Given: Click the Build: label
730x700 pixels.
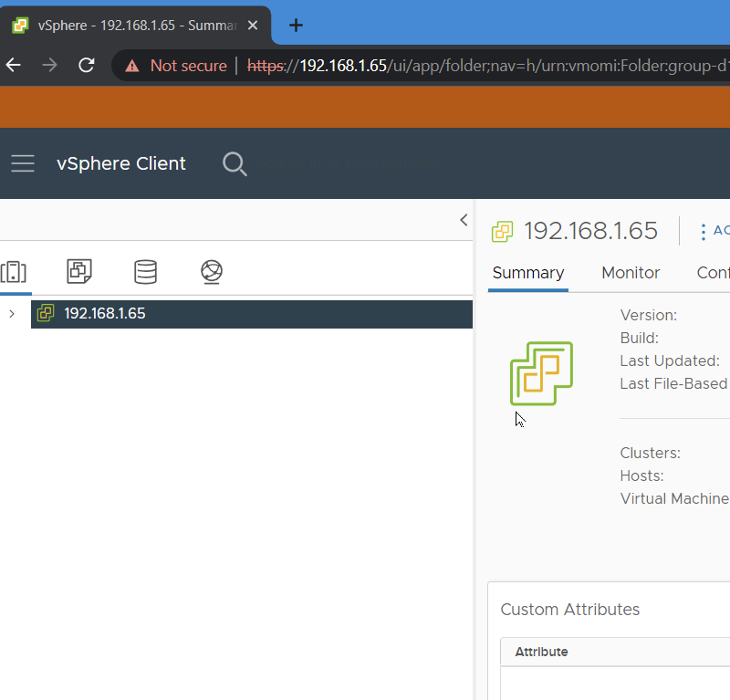Looking at the screenshot, I should [x=640, y=338].
